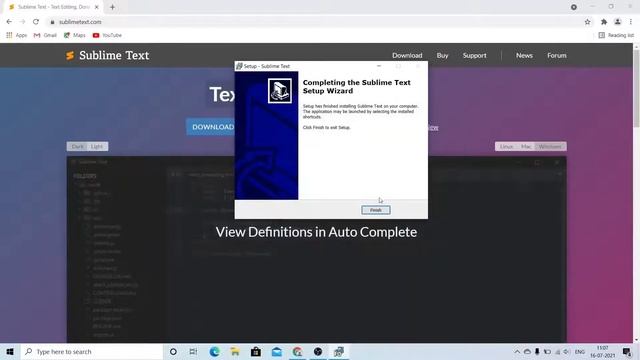
Task: Switch to Chrome on the taskbar
Action: point(298,351)
